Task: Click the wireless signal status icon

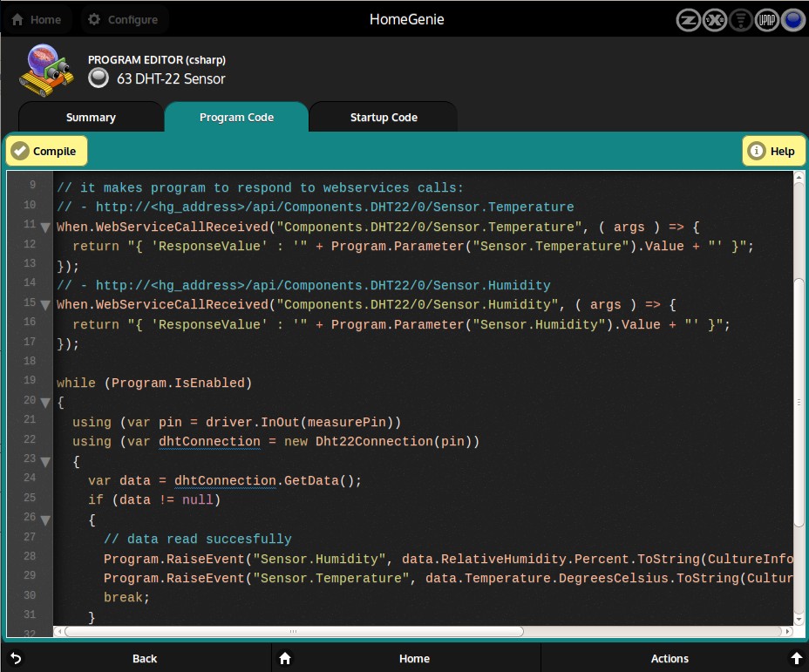Action: [x=741, y=20]
